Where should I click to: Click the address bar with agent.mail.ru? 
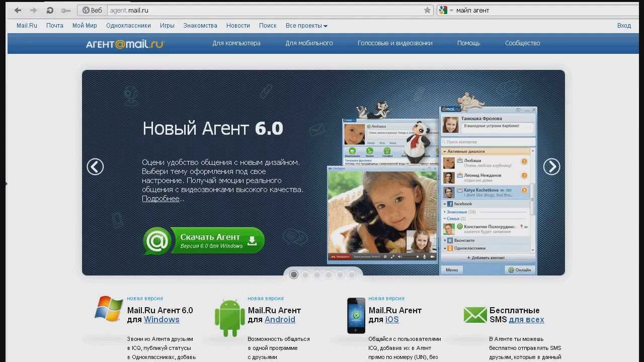[262, 10]
